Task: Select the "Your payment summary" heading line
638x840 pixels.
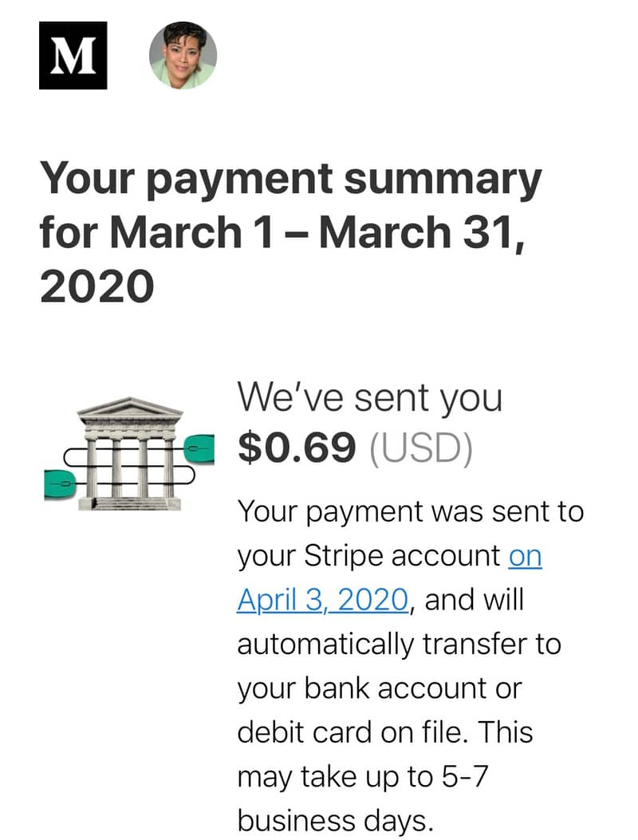Action: click(290, 180)
